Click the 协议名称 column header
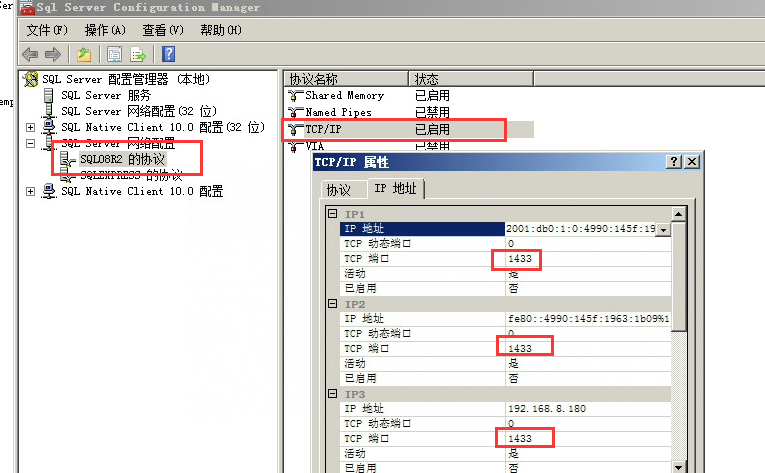765x473 pixels. coord(345,79)
